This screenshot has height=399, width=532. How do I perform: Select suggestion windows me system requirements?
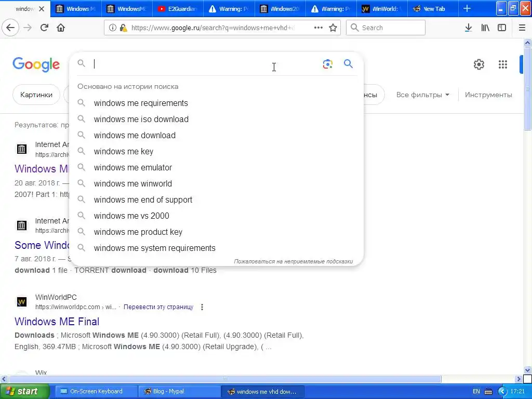point(216,248)
